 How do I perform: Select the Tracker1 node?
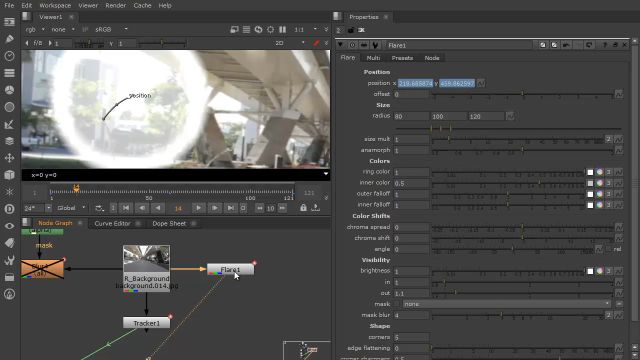tap(147, 323)
